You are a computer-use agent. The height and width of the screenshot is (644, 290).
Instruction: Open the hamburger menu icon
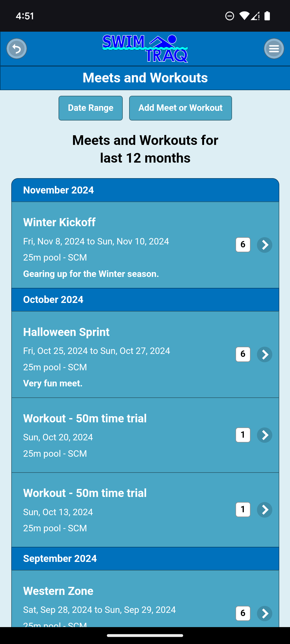coord(274,49)
